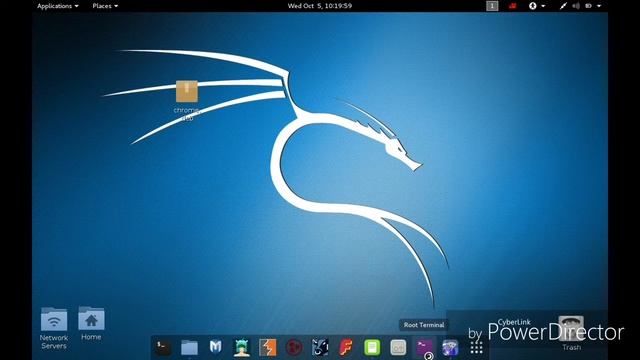The height and width of the screenshot is (360, 640).
Task: Launch Burp Suite from the dock
Action: click(x=267, y=347)
